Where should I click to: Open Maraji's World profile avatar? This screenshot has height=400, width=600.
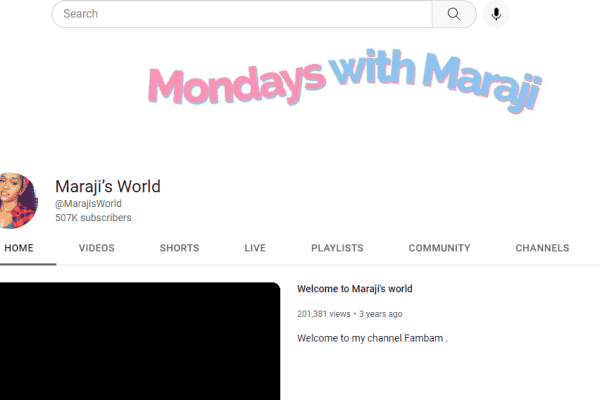tap(19, 201)
